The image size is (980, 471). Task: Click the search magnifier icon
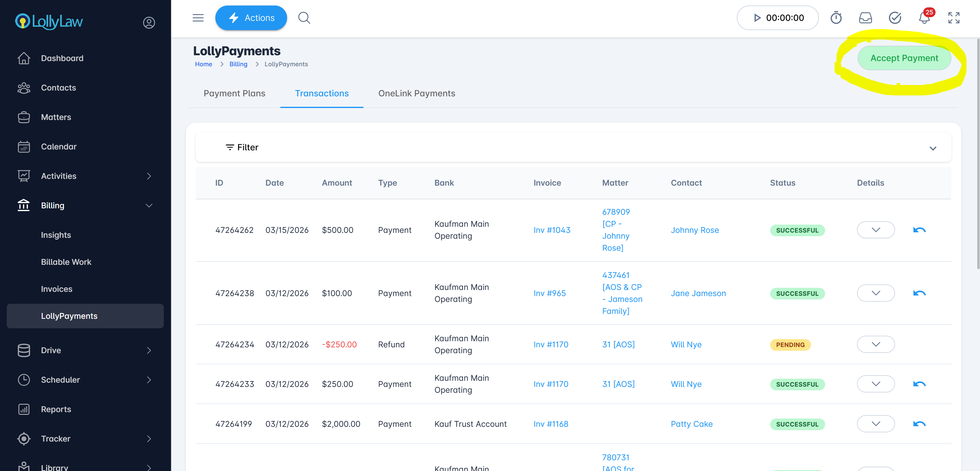point(304,18)
